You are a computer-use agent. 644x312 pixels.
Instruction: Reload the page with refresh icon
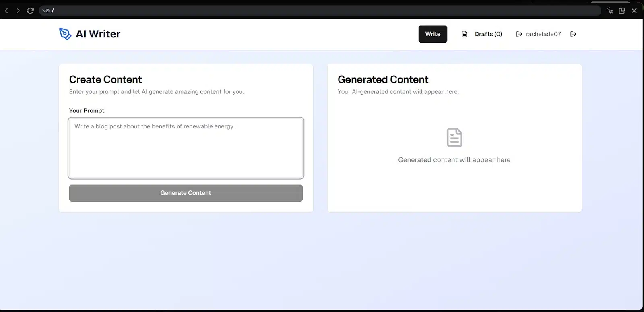click(30, 11)
